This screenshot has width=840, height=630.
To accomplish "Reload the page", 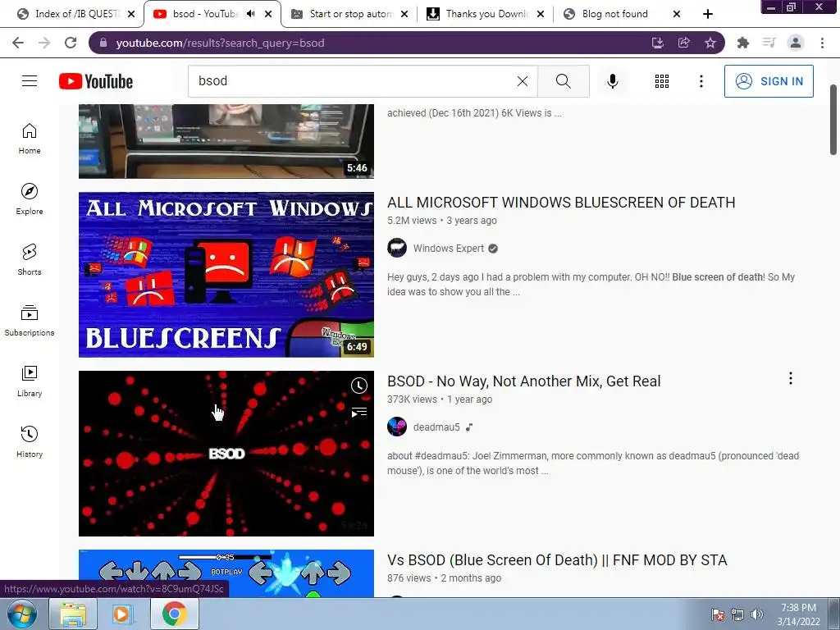I will pyautogui.click(x=71, y=43).
